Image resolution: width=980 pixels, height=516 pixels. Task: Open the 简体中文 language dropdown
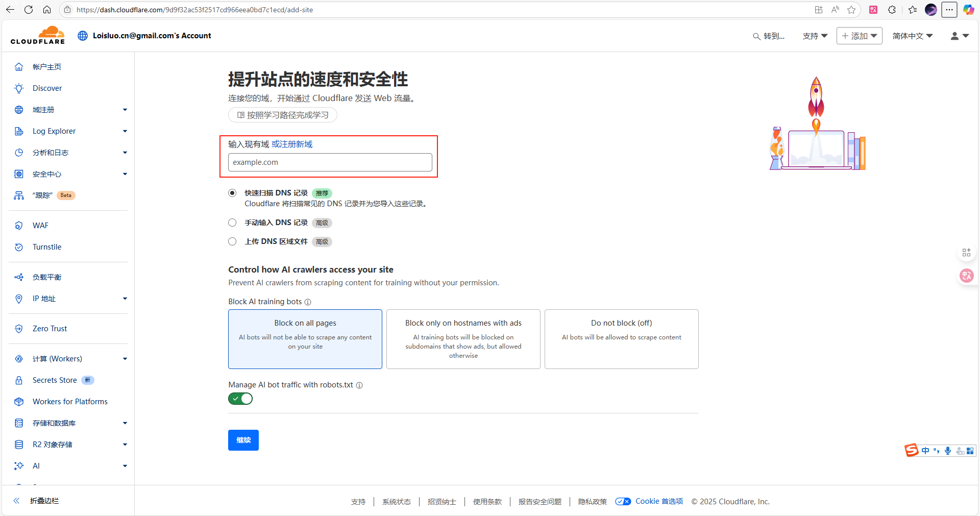(913, 36)
